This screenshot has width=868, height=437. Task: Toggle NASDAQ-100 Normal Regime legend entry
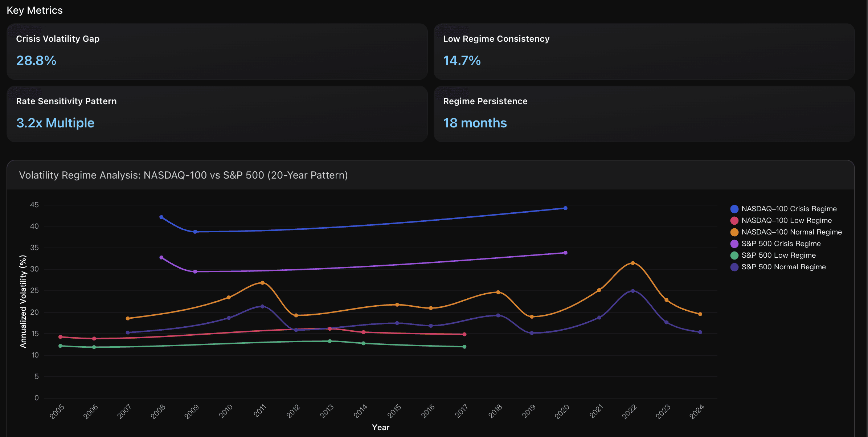(786, 232)
